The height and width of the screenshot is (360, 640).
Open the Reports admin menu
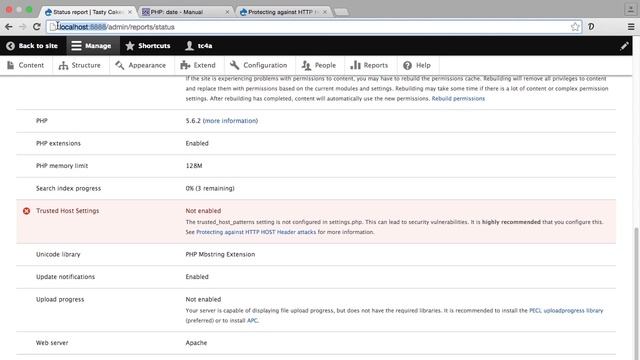[369, 65]
